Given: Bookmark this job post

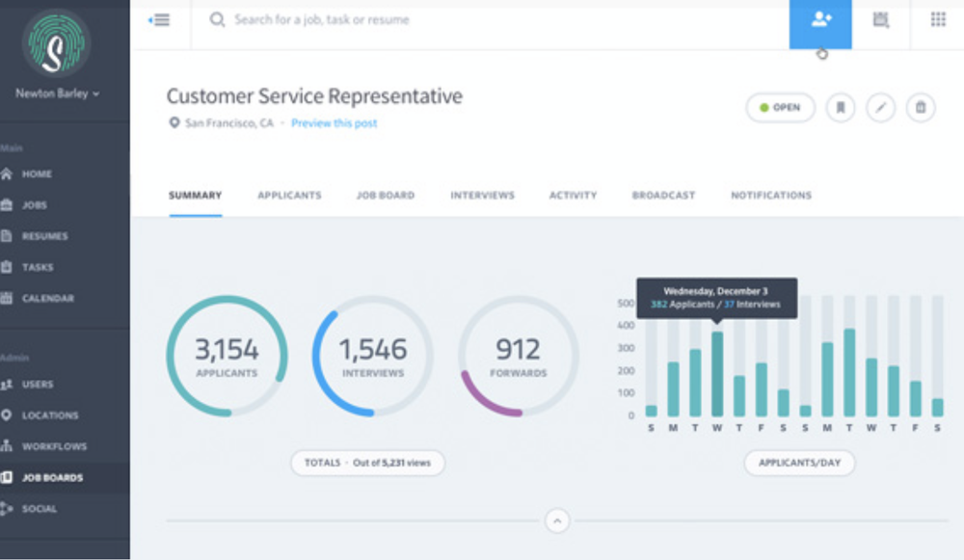Looking at the screenshot, I should pos(841,108).
